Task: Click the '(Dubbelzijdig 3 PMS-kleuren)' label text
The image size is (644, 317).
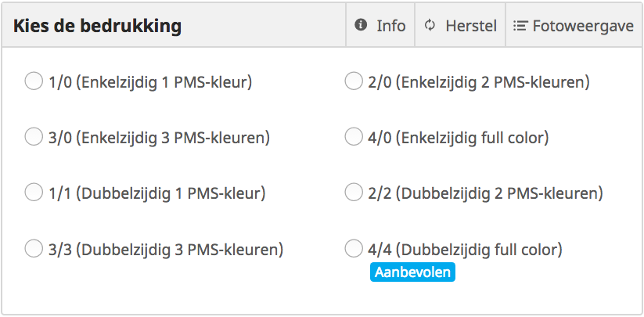Action: [179, 250]
